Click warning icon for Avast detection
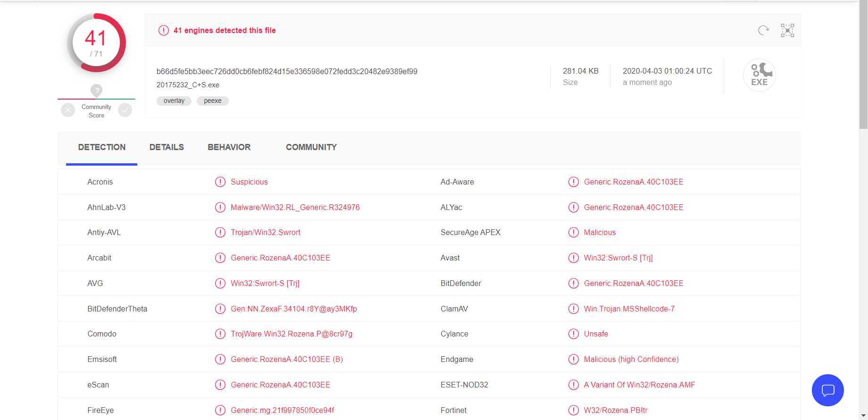Viewport: 868px width, 420px height. point(573,258)
